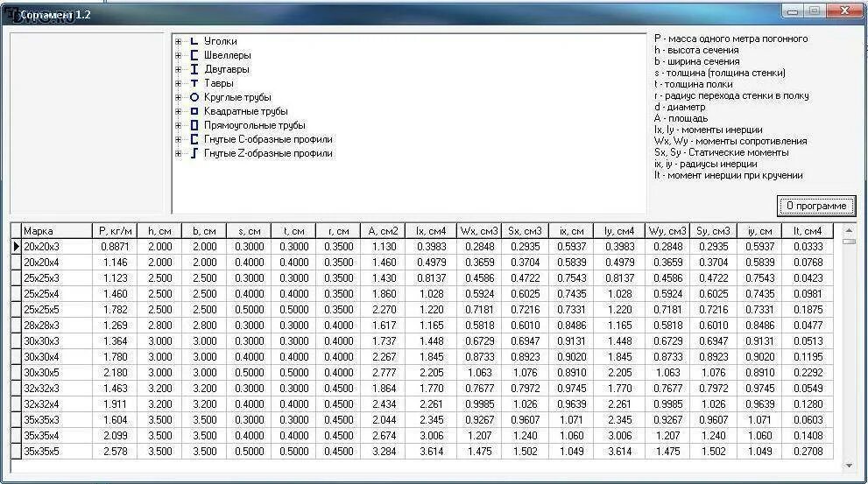The image size is (868, 484).
Task: Select the 25x25x3 mark cell
Action: (x=56, y=278)
